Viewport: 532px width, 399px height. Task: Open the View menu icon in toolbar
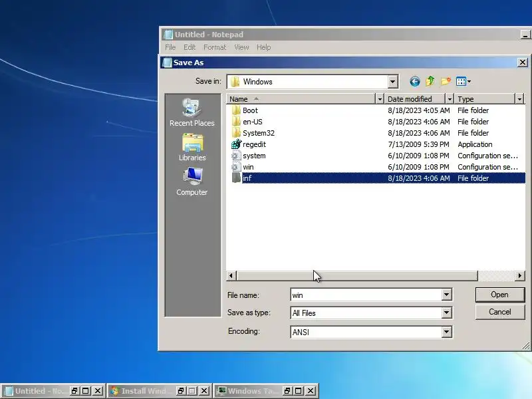[x=461, y=81]
